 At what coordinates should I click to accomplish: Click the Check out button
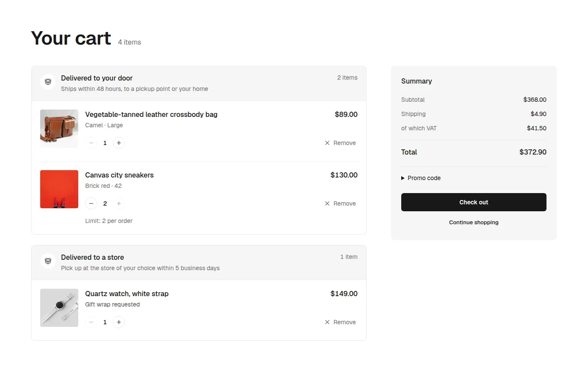[x=474, y=202]
